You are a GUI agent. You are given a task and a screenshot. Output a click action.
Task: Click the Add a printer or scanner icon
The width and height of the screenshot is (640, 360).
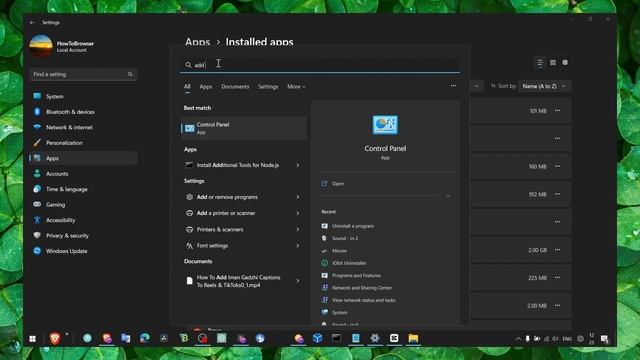pyautogui.click(x=189, y=213)
